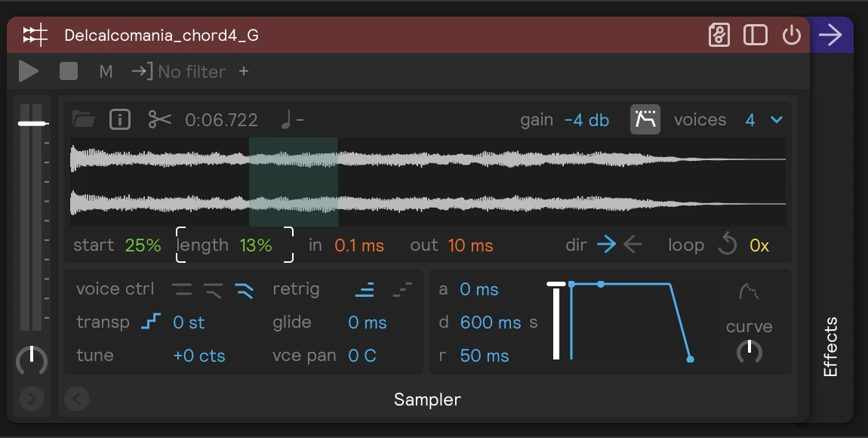Edit the gain value -4 db

click(586, 120)
